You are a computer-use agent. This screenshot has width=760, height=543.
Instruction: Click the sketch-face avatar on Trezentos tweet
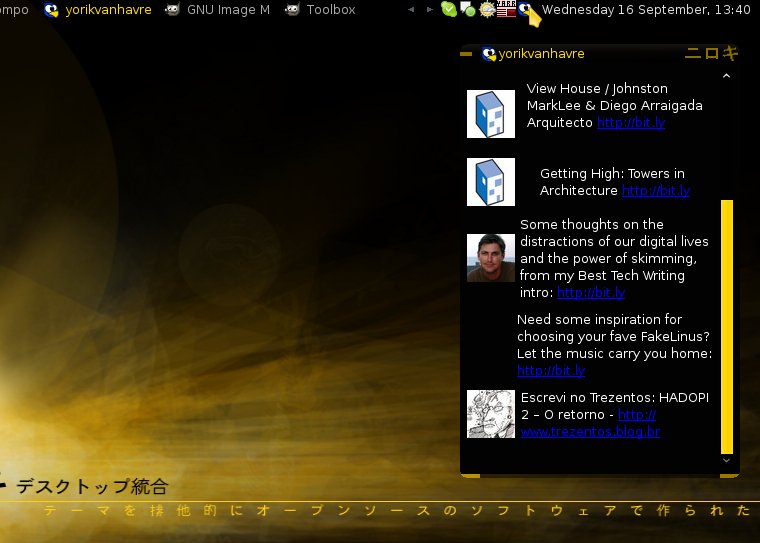click(x=490, y=414)
